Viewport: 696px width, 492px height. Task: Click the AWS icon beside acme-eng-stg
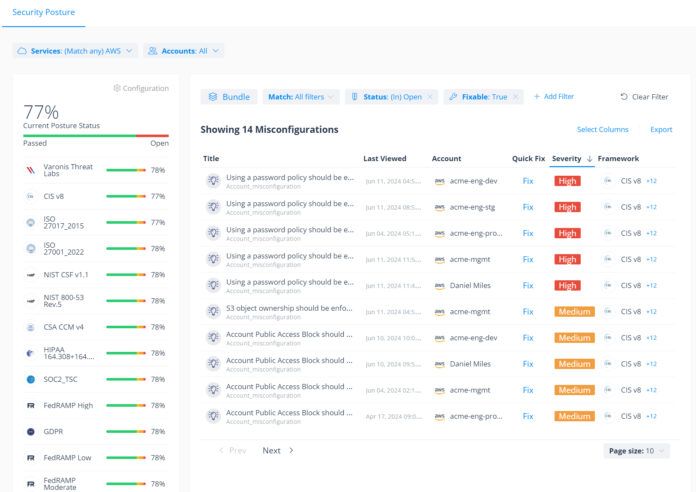(439, 207)
